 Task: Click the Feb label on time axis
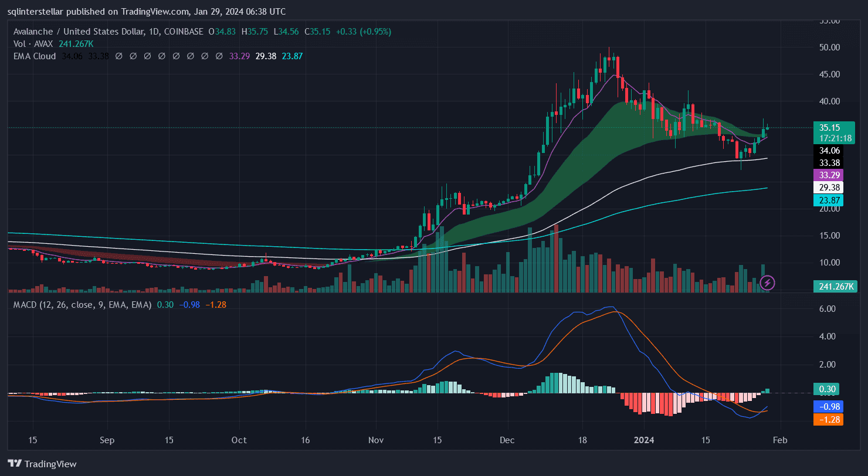(x=780, y=440)
